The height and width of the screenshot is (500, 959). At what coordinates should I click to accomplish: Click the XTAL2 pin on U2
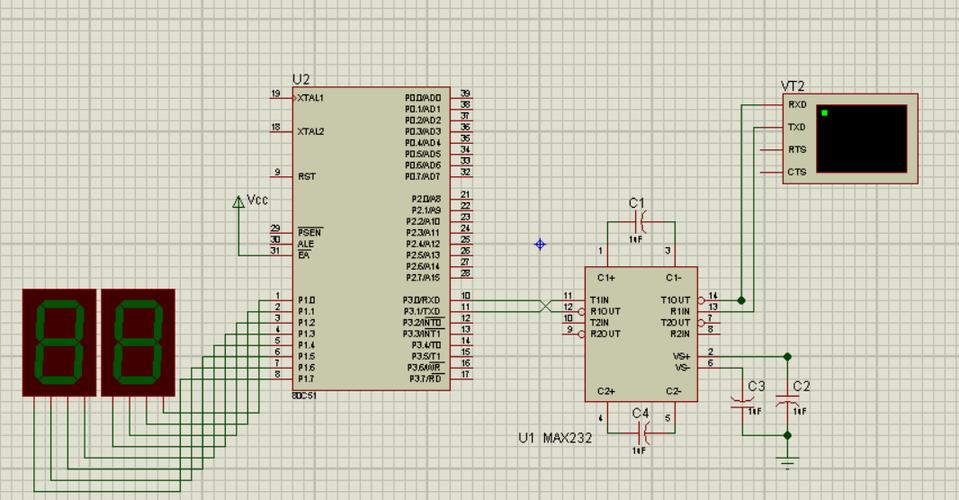(310, 131)
